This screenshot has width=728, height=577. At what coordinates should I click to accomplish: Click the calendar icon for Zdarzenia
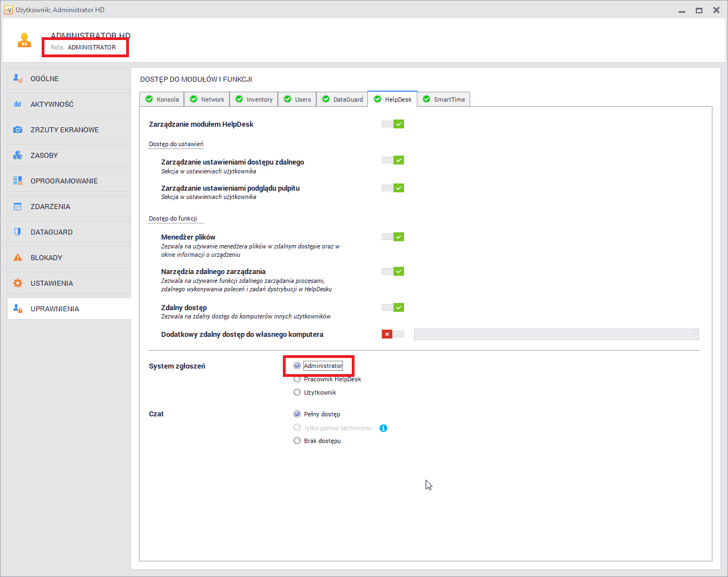18,206
